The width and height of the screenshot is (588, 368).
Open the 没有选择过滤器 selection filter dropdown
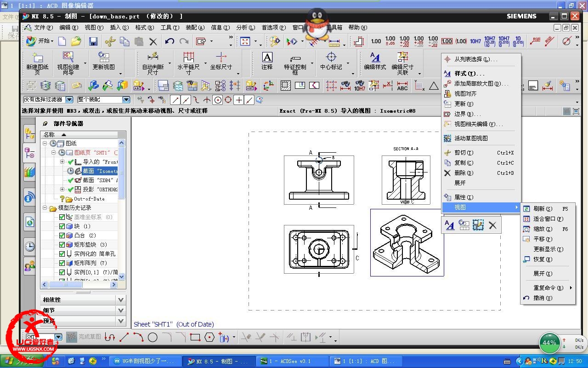(69, 100)
